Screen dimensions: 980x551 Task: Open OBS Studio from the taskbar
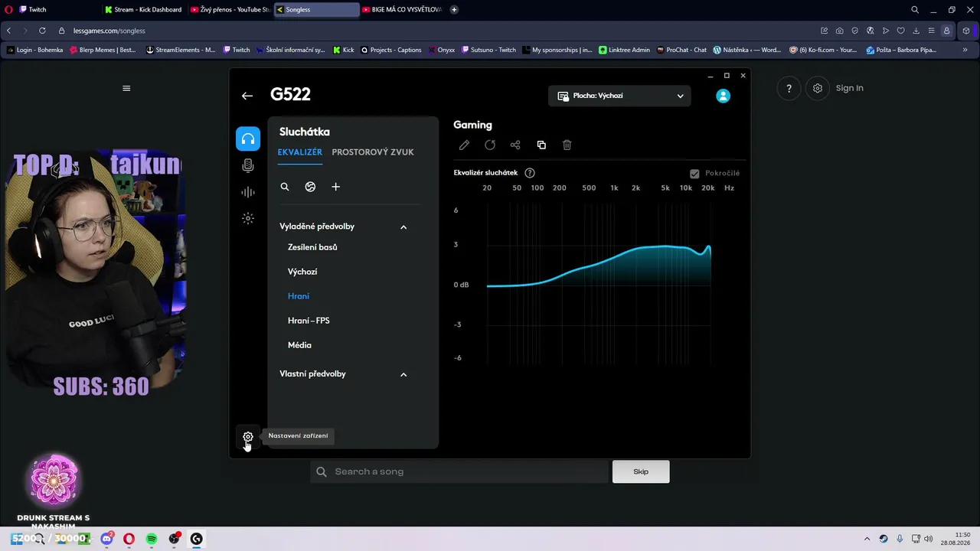pos(175,539)
